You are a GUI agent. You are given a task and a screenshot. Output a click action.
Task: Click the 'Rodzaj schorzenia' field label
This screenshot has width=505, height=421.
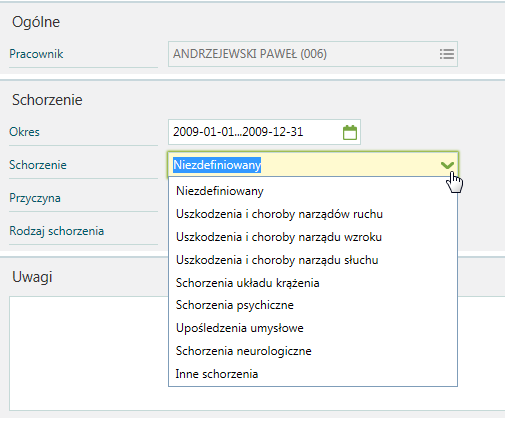[56, 231]
